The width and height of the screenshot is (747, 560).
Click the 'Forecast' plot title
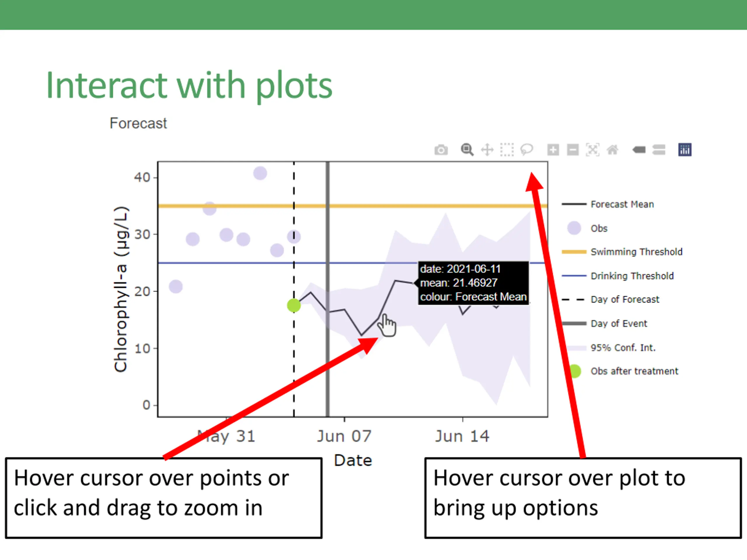point(138,123)
